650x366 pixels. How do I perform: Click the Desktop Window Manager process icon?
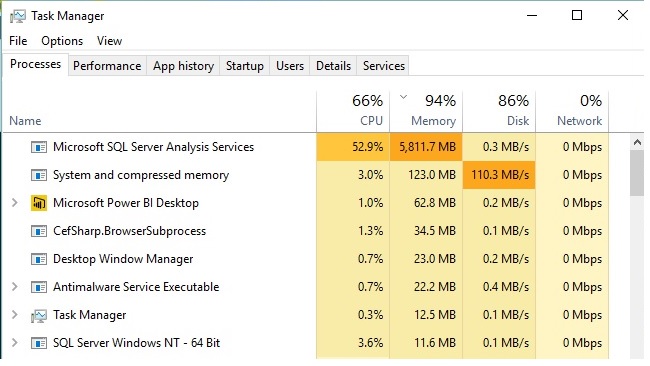click(39, 259)
